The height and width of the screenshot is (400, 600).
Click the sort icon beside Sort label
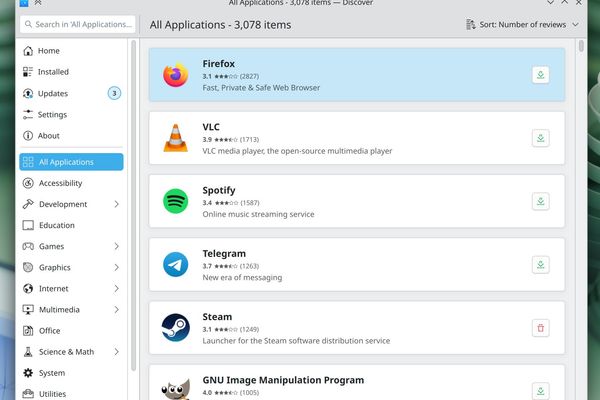point(470,24)
